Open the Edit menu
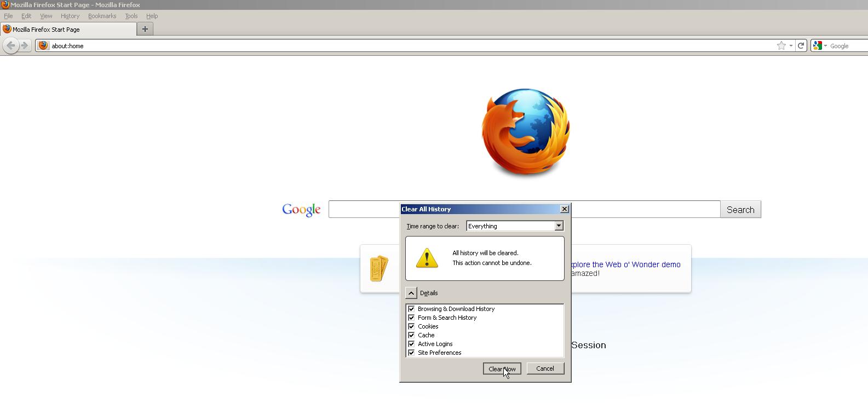This screenshot has height=403, width=868. point(26,16)
